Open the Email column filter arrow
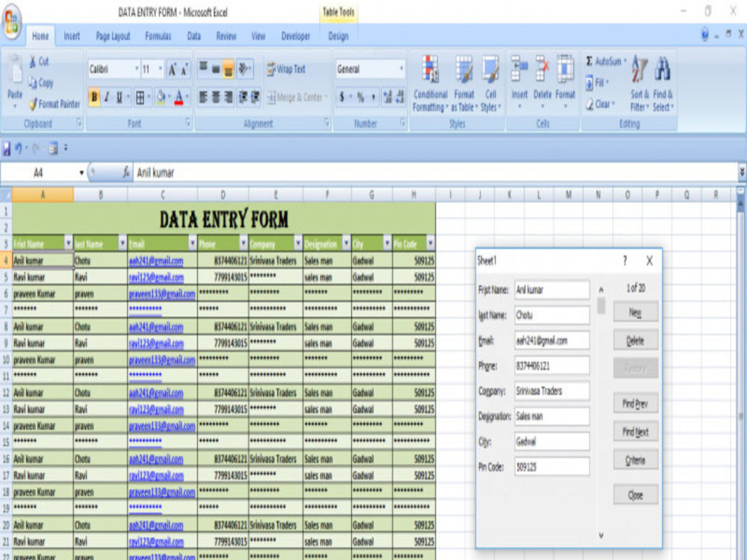 pos(193,244)
